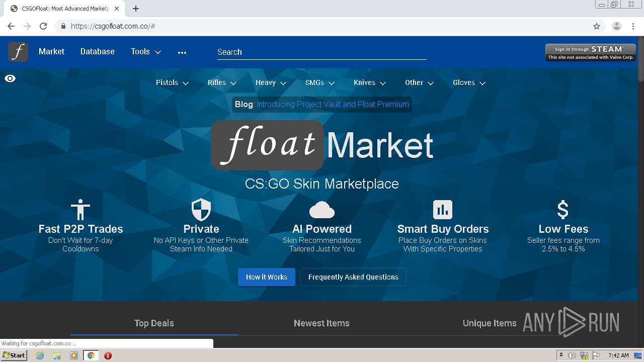Expand the SMGs category dropdown
This screenshot has height=362, width=644.
coord(319,82)
